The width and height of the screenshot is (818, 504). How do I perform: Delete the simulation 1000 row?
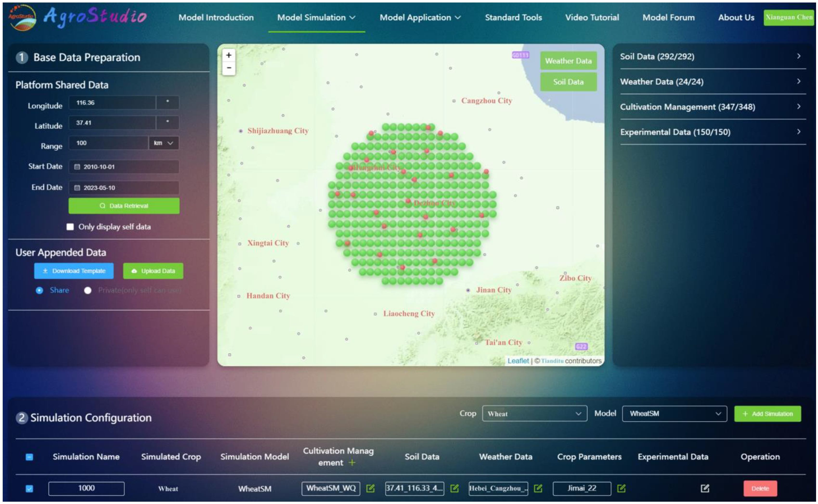click(x=760, y=489)
